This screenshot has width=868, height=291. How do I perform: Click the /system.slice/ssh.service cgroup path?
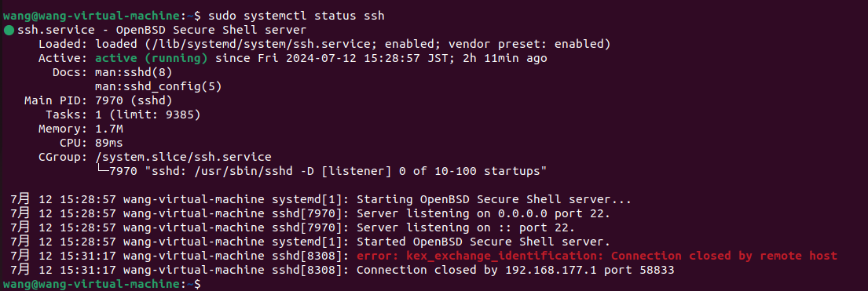(184, 158)
